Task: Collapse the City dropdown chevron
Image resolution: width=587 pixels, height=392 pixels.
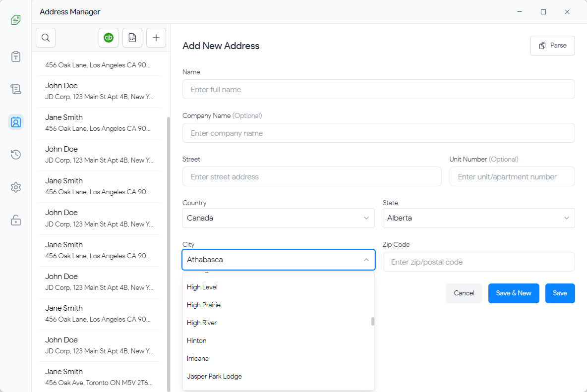Action: 366,260
